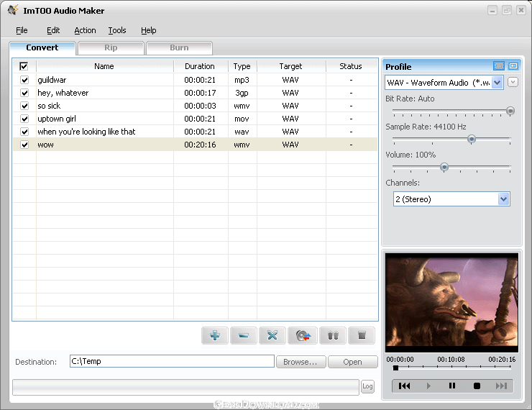Image resolution: width=532 pixels, height=410 pixels.
Task: Click the Open destination button
Action: point(352,362)
